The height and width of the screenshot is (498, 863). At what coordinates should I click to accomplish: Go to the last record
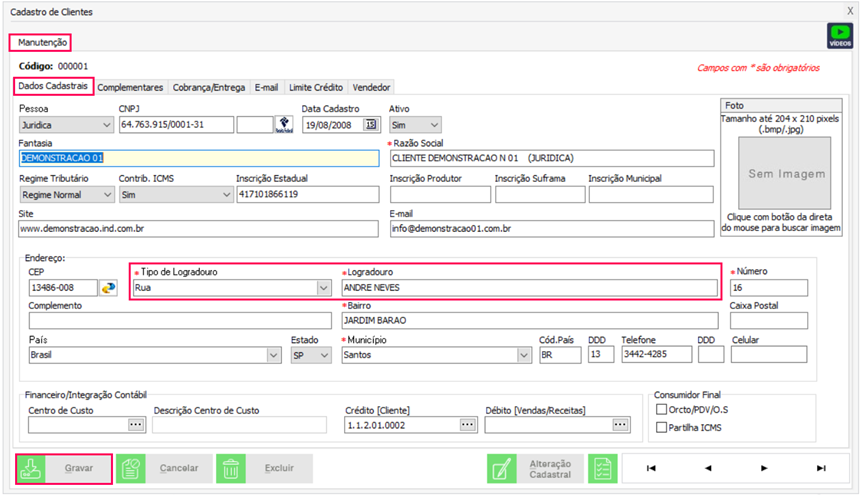tap(820, 468)
